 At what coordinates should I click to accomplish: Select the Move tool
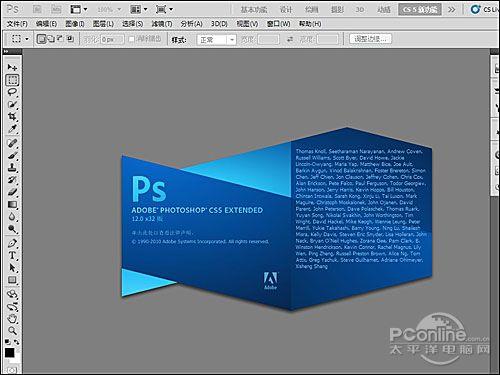click(x=12, y=67)
